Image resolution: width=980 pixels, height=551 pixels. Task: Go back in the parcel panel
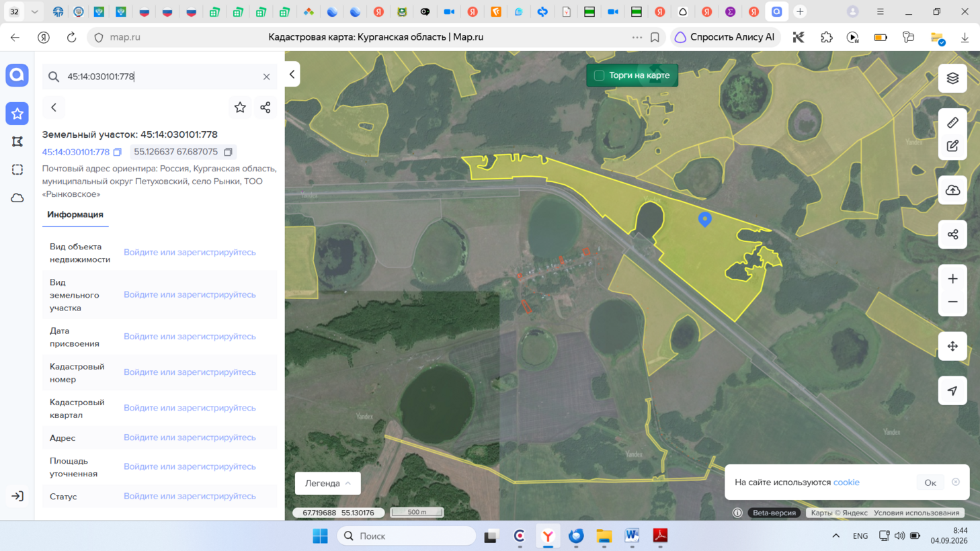tap(54, 108)
